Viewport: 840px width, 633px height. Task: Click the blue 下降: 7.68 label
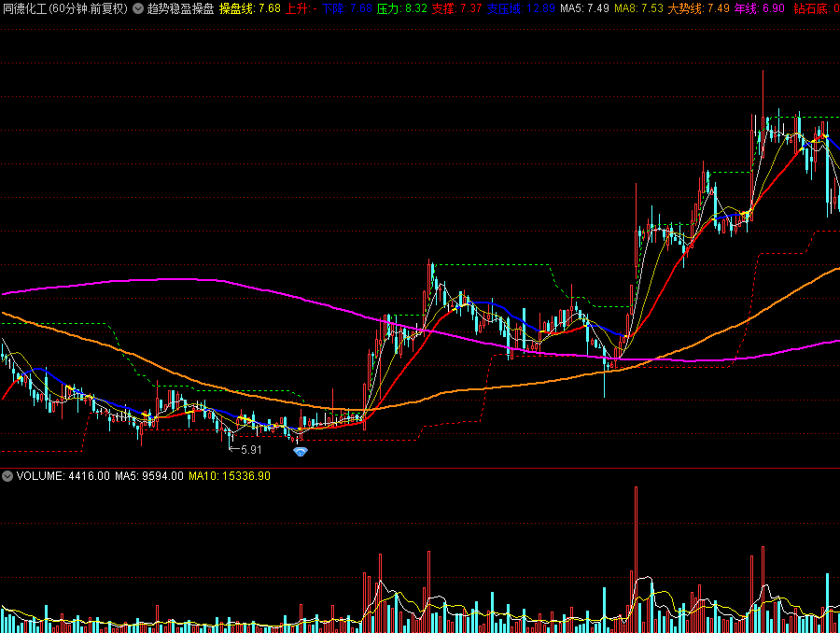pos(346,8)
